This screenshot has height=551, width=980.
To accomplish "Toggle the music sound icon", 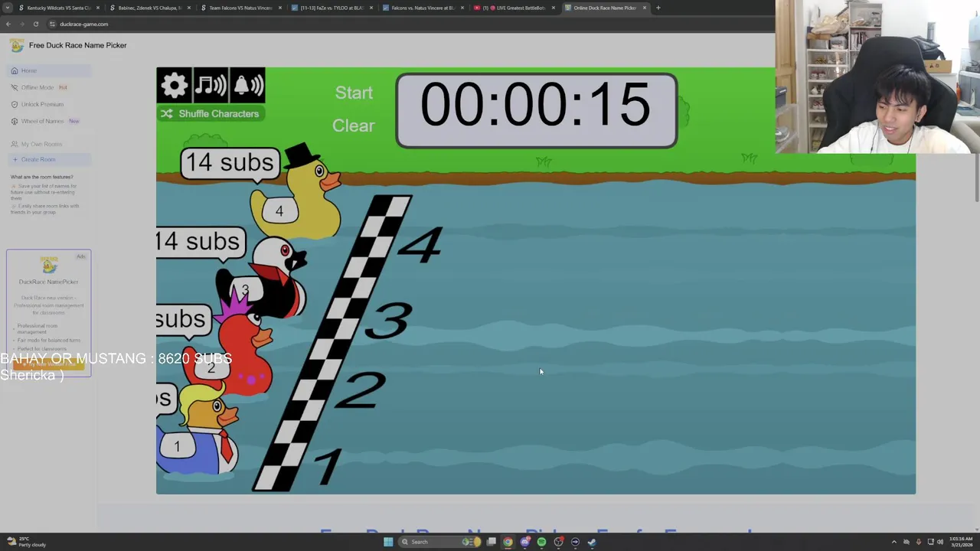I will tap(211, 85).
